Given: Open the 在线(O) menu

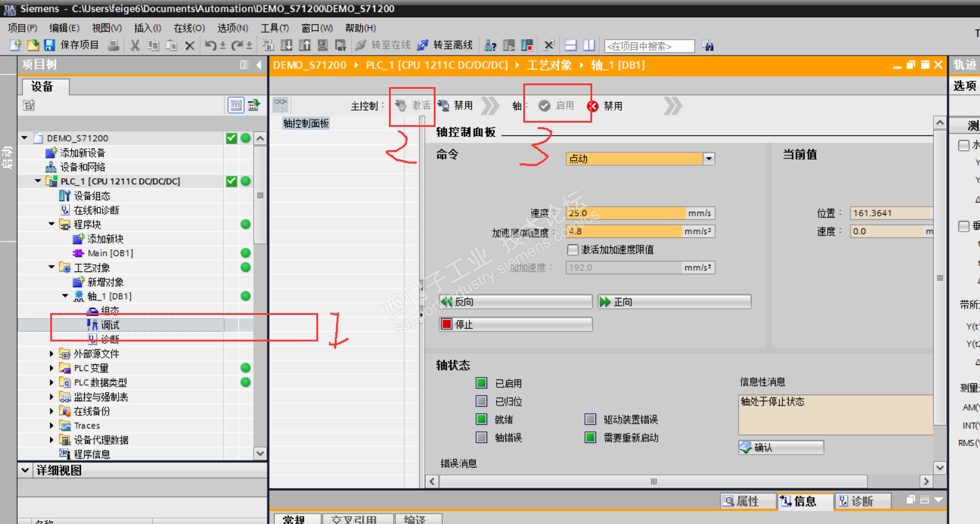Looking at the screenshot, I should tap(189, 28).
